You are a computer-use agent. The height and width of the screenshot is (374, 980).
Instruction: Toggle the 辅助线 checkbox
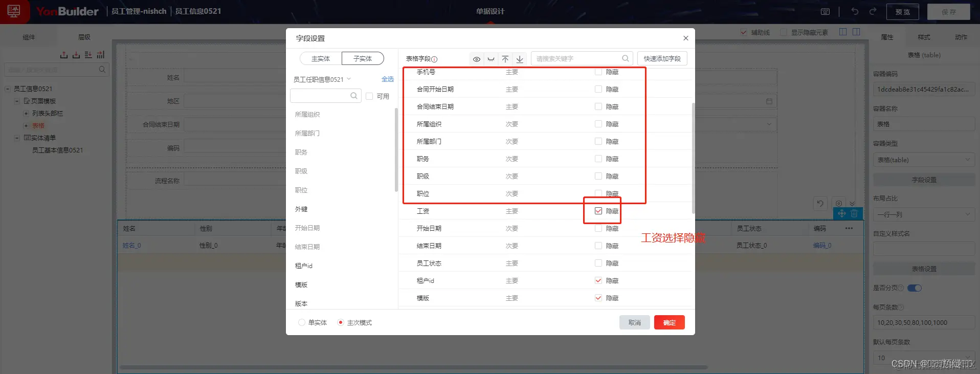tap(744, 32)
